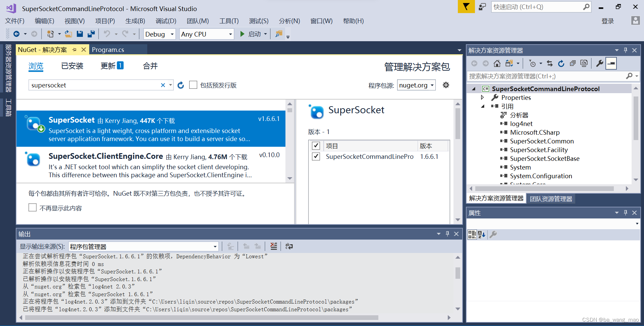Click the Solution Explorer horizontal scrollbar
The width and height of the screenshot is (644, 326).
coord(544,188)
